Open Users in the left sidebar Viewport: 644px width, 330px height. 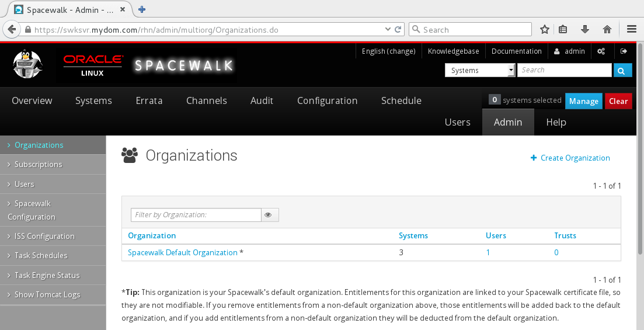(53, 184)
